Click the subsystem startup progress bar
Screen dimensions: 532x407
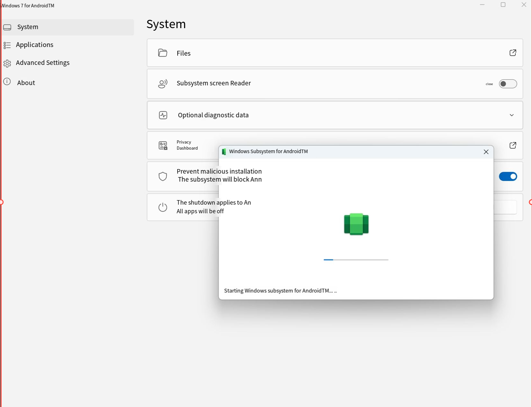coord(356,260)
